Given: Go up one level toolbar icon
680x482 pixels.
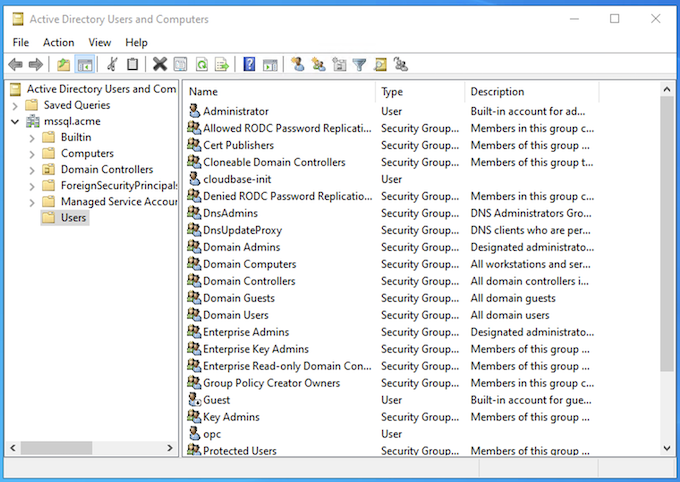Looking at the screenshot, I should click(63, 65).
